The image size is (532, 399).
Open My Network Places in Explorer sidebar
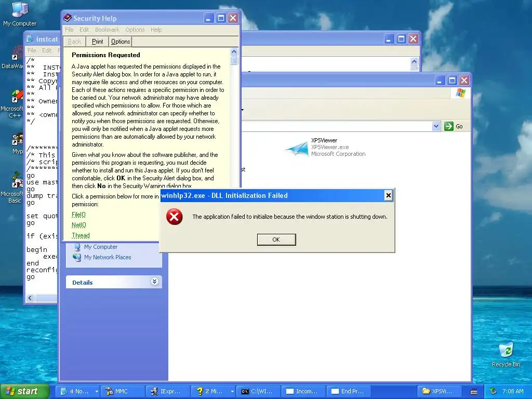(x=108, y=257)
